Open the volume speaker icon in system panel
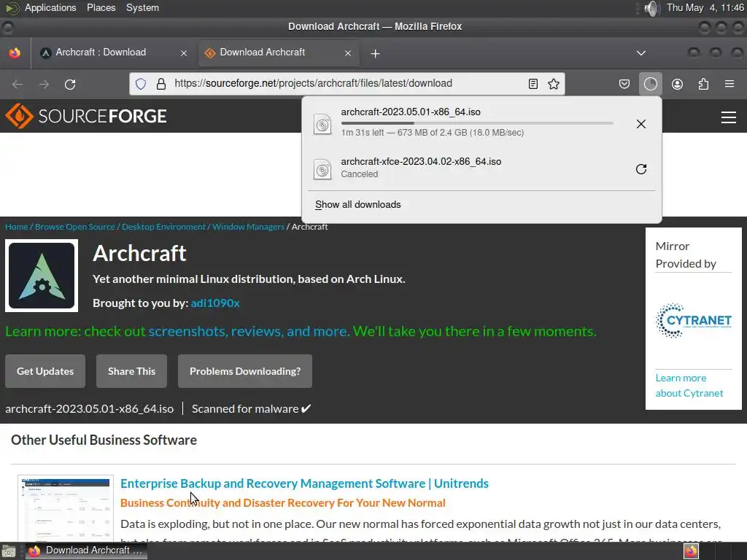Viewport: 747px width, 560px height. pos(651,8)
